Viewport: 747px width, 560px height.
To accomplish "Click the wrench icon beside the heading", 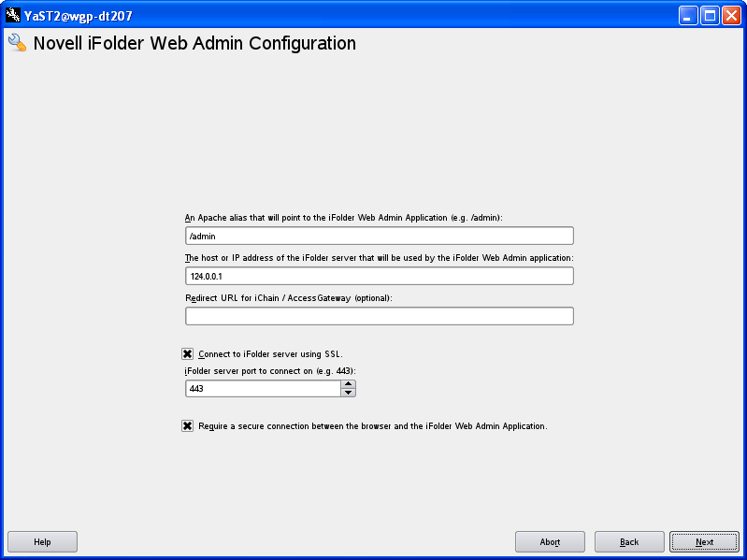I will 17,44.
